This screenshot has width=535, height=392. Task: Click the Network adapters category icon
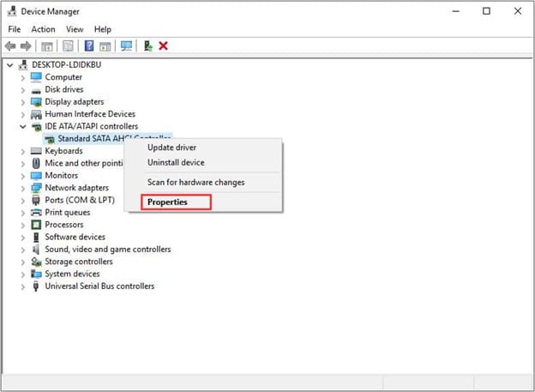36,188
